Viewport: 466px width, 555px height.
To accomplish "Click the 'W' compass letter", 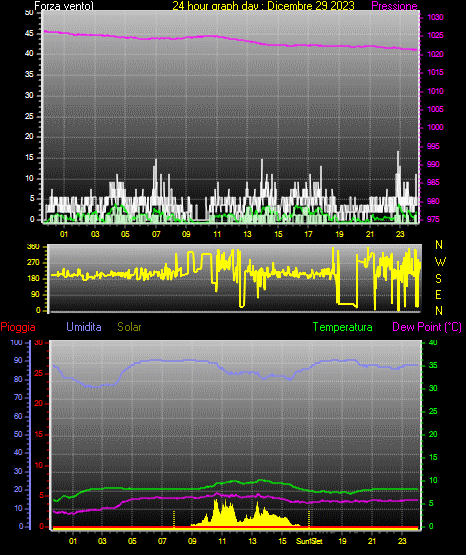I will click(440, 262).
